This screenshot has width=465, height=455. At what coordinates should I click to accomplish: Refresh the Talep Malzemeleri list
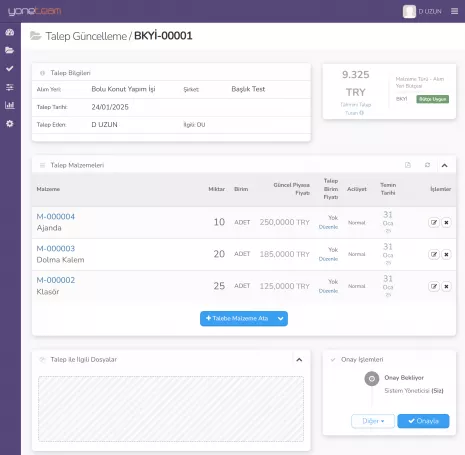427,165
